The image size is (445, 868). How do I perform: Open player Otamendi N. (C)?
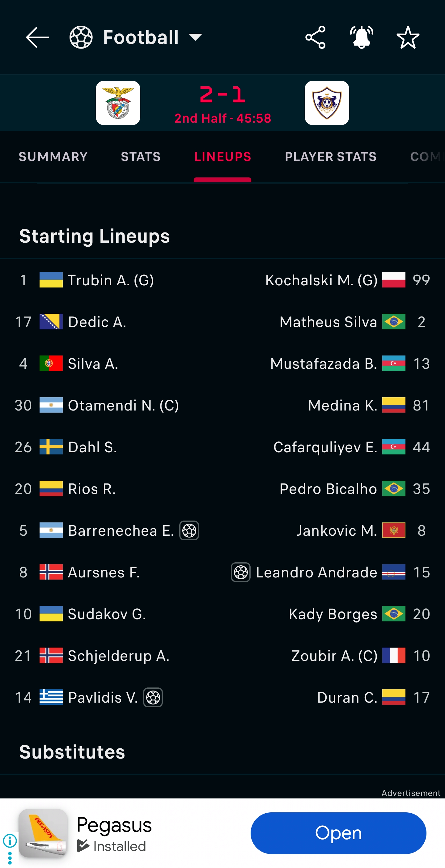(123, 405)
